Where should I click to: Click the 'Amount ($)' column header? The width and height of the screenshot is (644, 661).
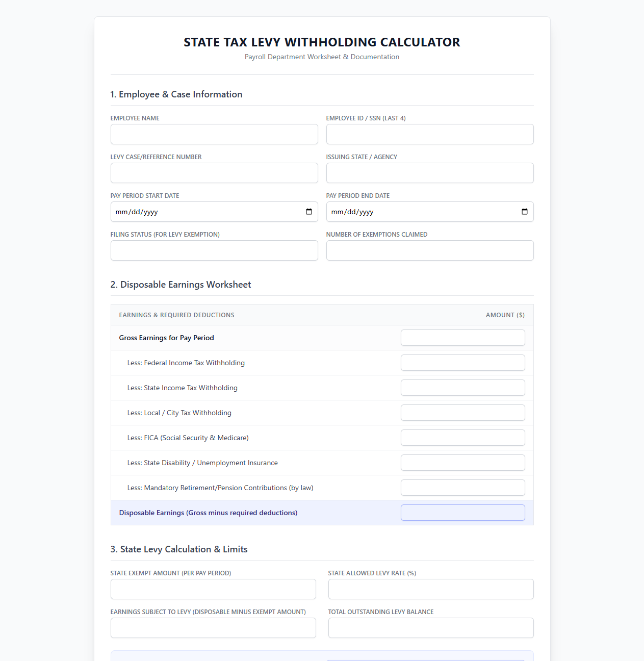(505, 315)
